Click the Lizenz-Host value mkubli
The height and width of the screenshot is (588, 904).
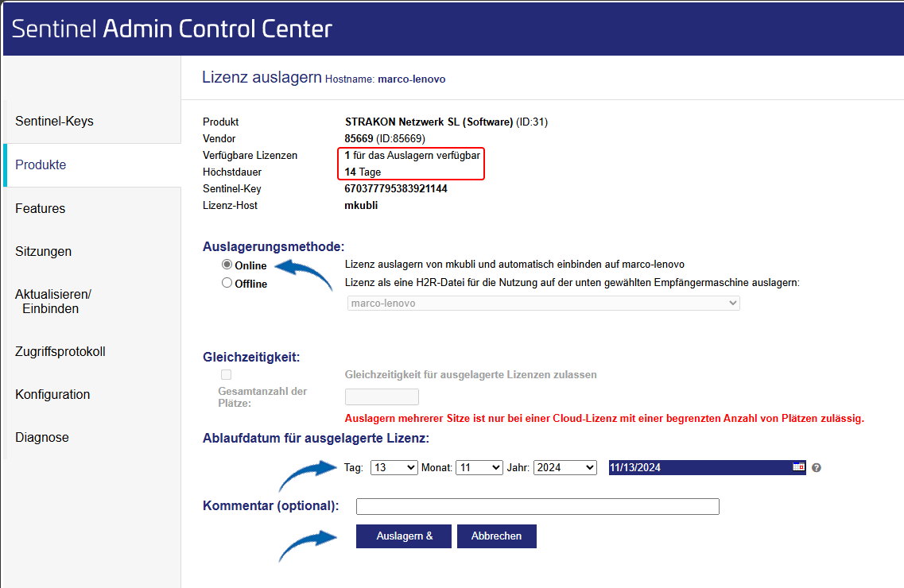point(361,206)
